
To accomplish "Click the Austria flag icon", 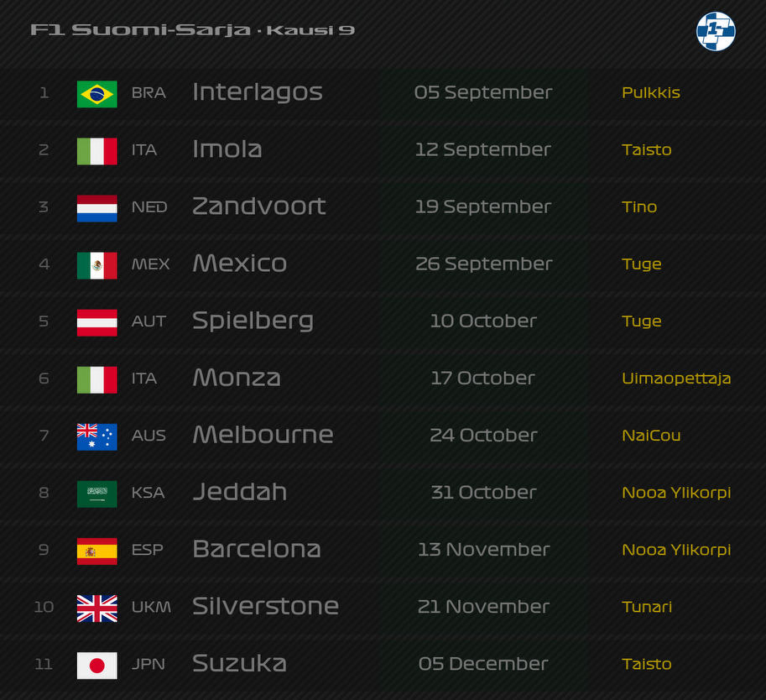I will coord(96,322).
